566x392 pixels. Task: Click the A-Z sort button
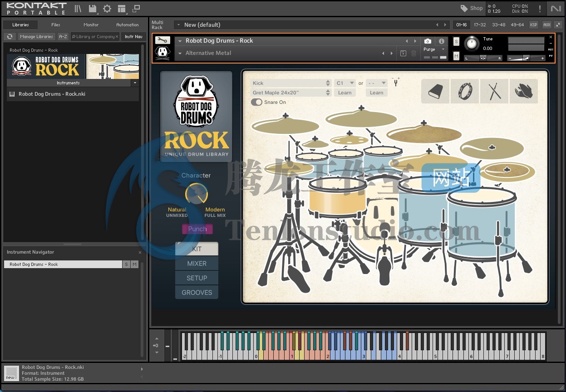(x=63, y=36)
